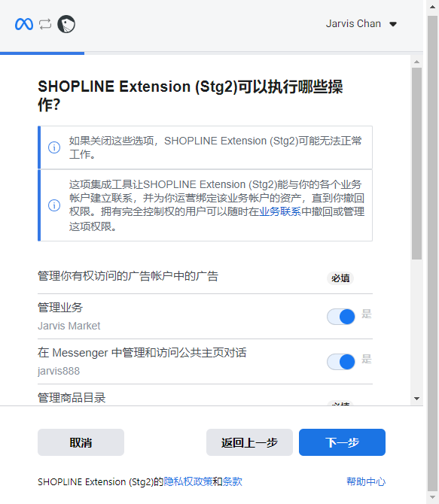Click the inner permissions list scrollbar thumb
439x504 pixels.
coord(417,163)
